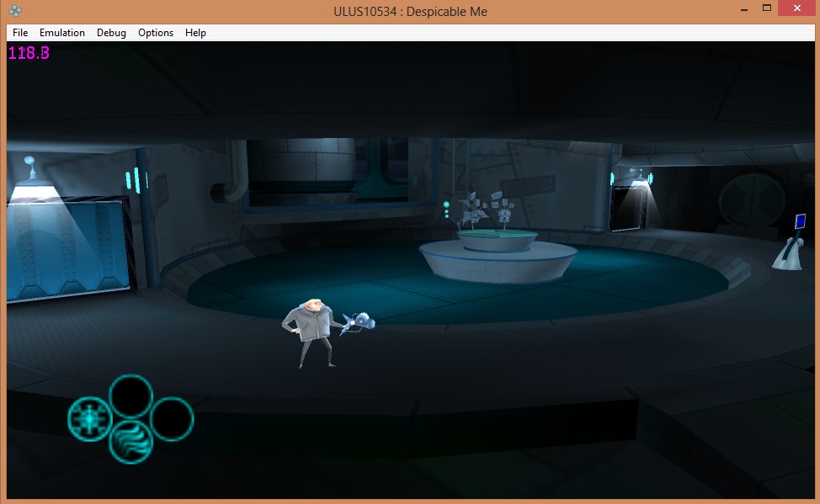Open the Options menu

pos(156,33)
